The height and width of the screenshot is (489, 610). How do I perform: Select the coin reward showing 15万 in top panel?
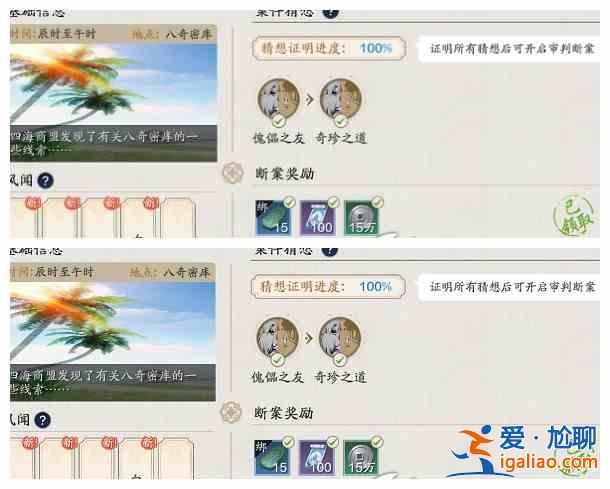tap(362, 217)
